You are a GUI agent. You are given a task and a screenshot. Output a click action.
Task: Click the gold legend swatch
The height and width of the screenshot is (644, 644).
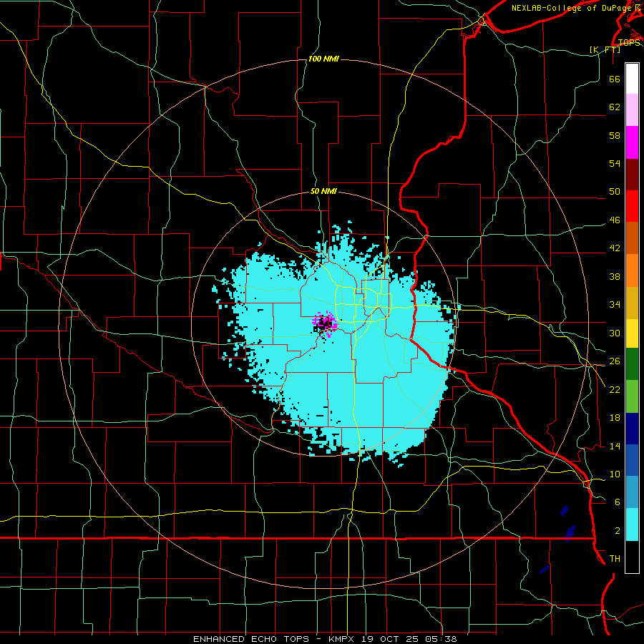[632, 303]
